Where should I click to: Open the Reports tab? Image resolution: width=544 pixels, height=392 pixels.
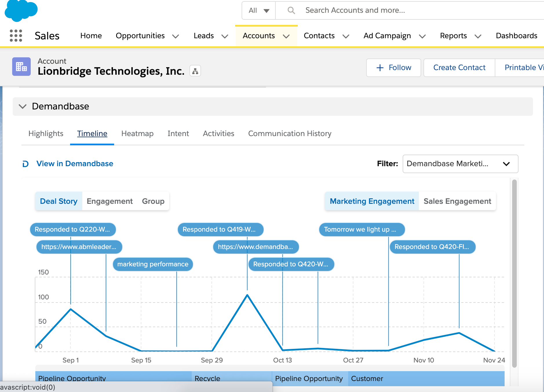(453, 36)
